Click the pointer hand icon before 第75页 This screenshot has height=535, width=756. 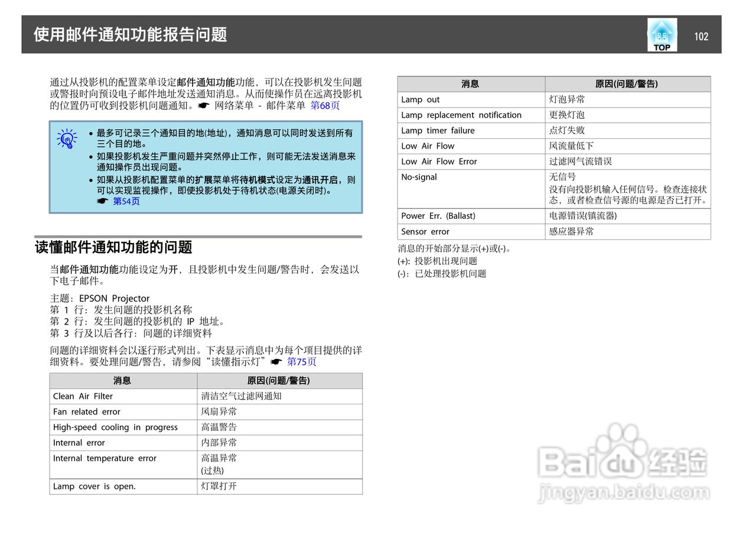278,361
